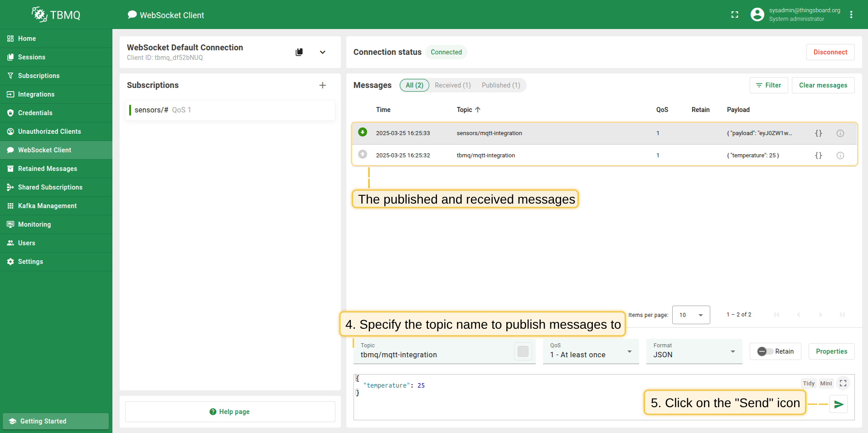
Task: Show only Published messages
Action: [x=500, y=85]
